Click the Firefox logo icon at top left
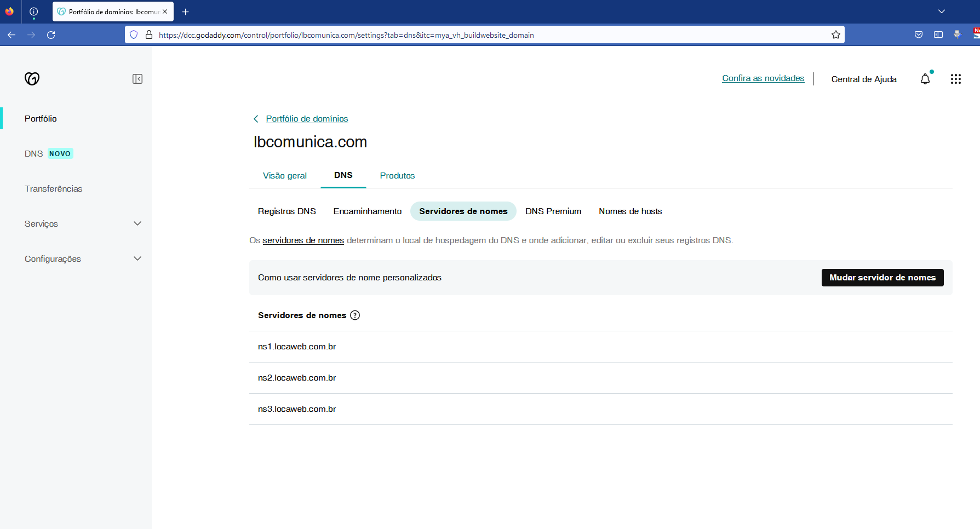This screenshot has height=529, width=980. tap(9, 12)
